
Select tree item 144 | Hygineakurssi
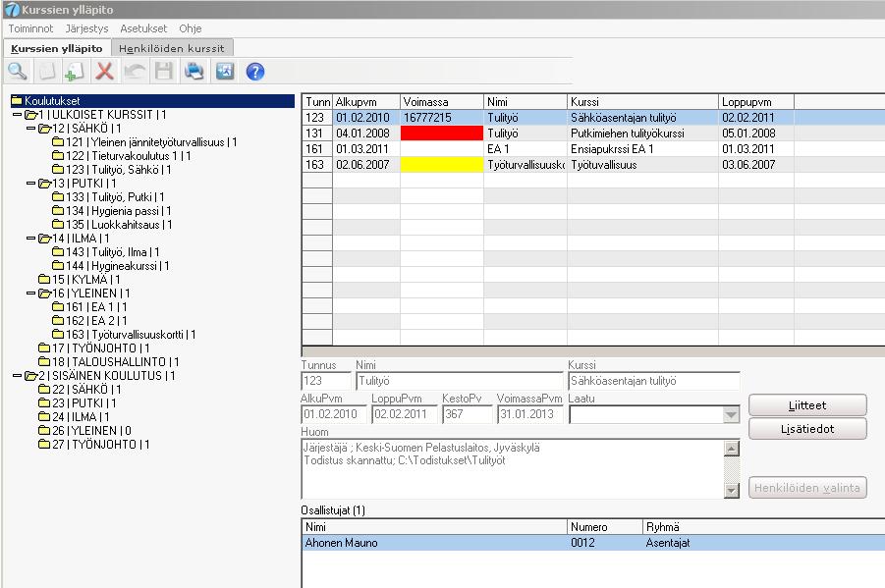pos(118,266)
